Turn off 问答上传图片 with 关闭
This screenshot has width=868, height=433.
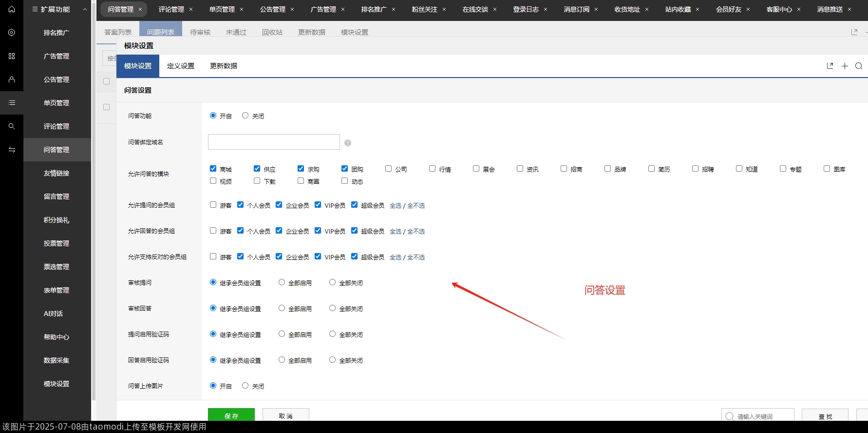pos(245,386)
